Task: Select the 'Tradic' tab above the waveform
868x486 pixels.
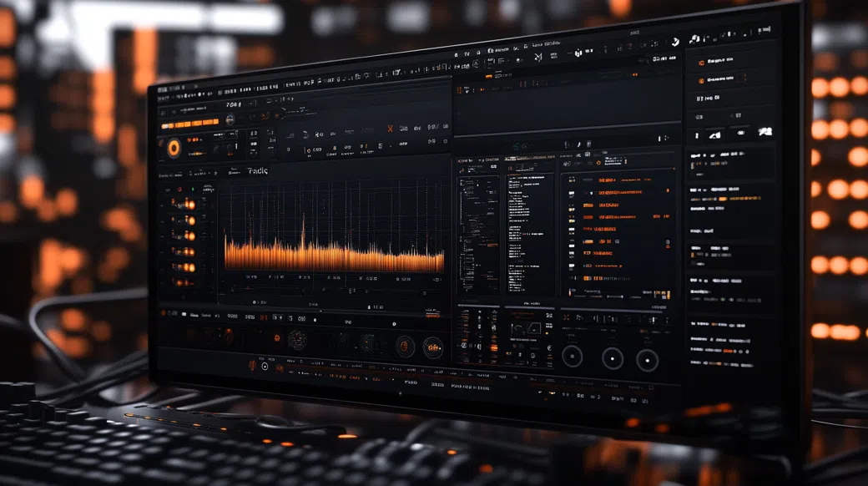Action: click(258, 170)
